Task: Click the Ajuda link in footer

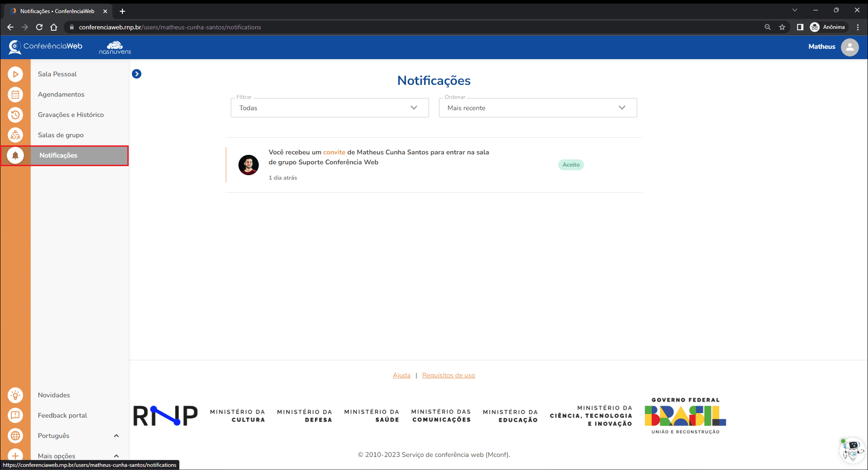Action: pyautogui.click(x=401, y=375)
